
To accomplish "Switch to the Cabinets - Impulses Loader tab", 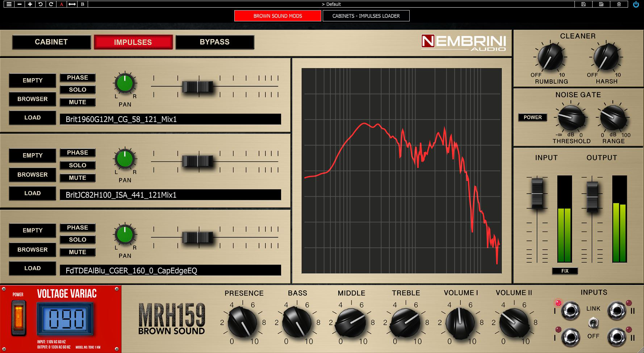I will pos(366,16).
